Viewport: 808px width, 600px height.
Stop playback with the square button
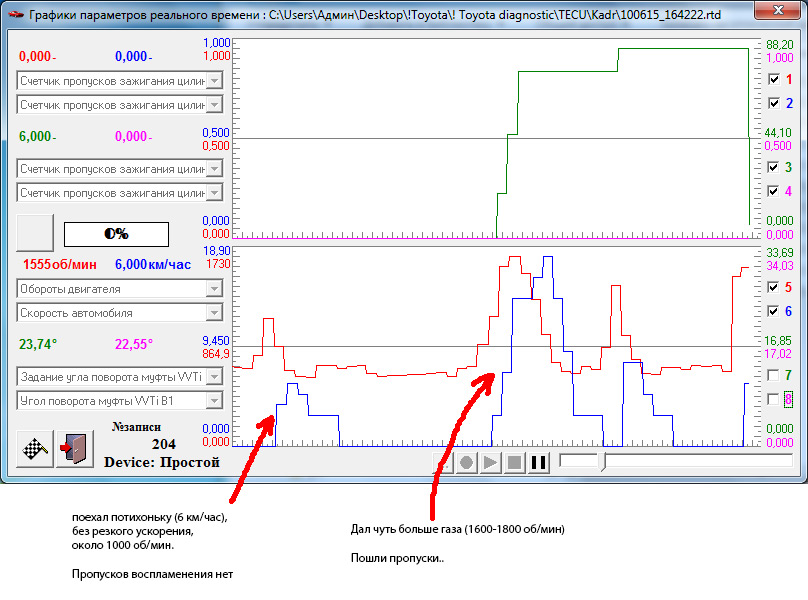[x=514, y=462]
